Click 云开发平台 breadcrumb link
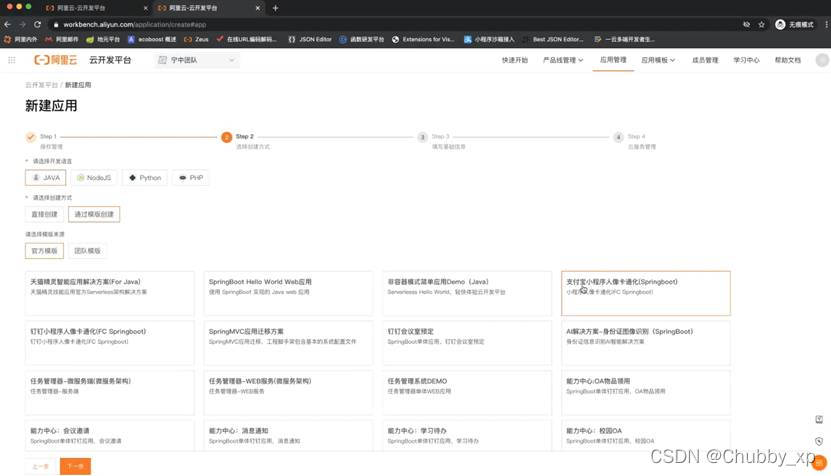This screenshot has width=831, height=476. pos(41,85)
